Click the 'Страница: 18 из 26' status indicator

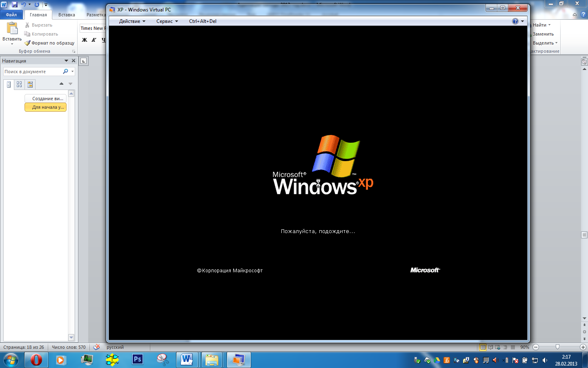coord(24,347)
